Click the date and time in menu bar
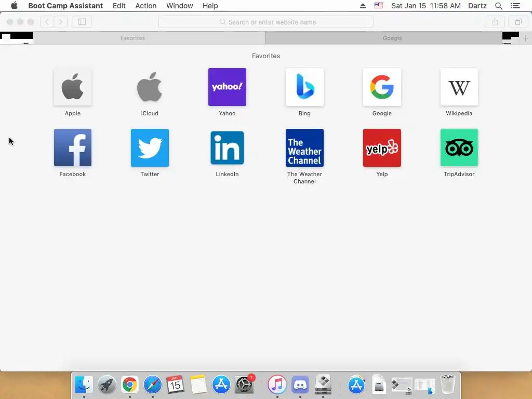 point(426,6)
